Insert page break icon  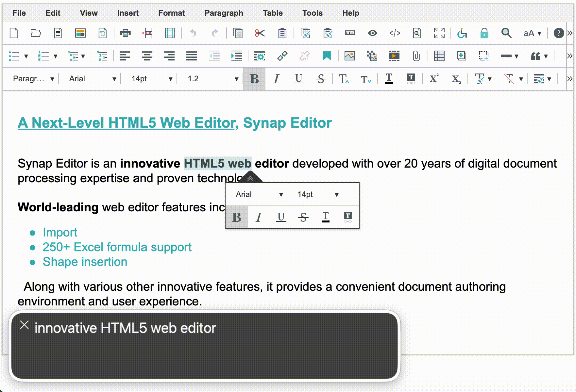click(x=148, y=33)
